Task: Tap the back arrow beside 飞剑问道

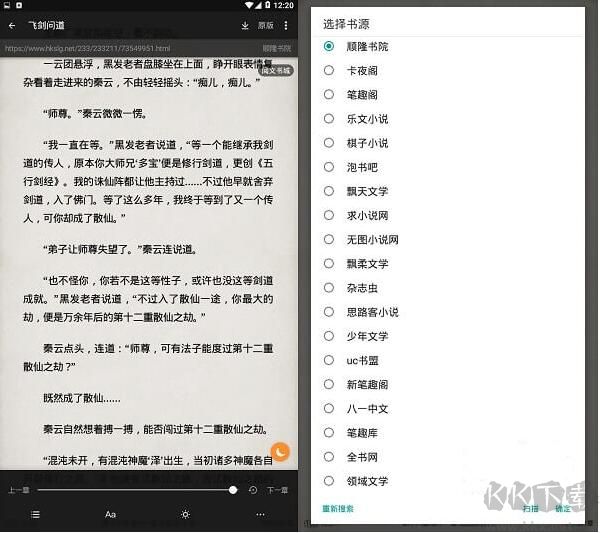Action: point(12,26)
